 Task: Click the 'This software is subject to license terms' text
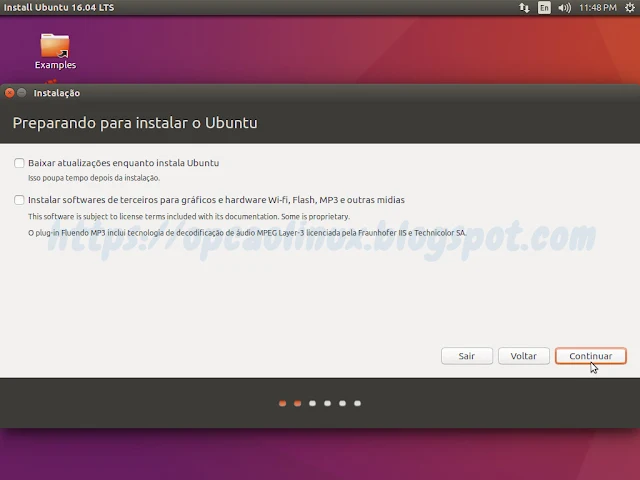(189, 216)
